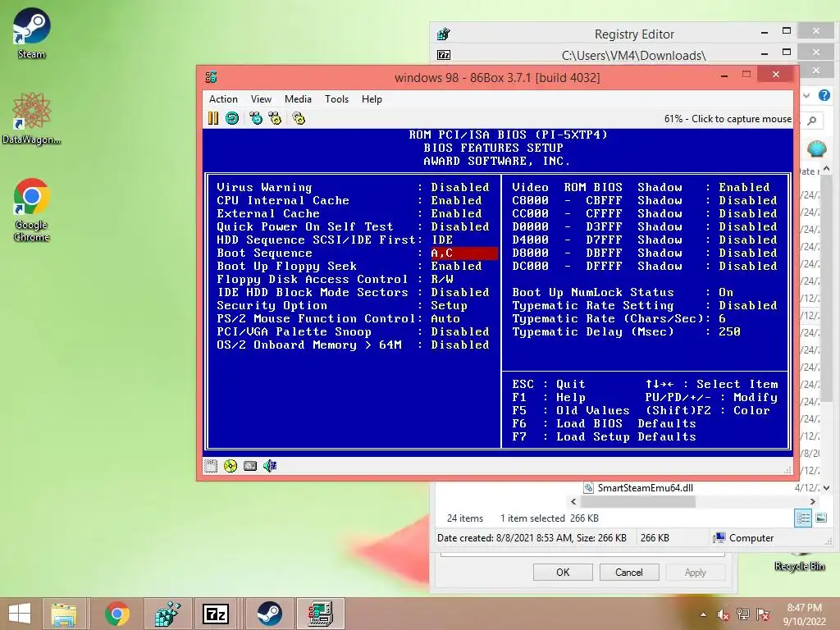Click Virus Warning Disabled value
This screenshot has width=840, height=630.
click(x=459, y=188)
